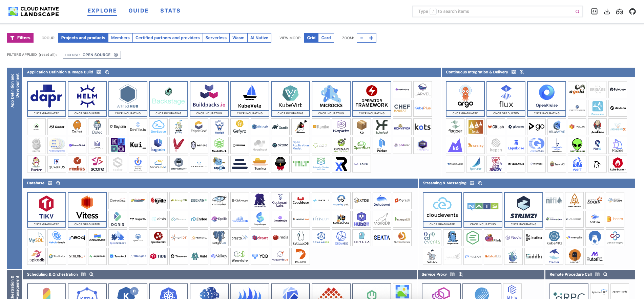Select the MySQL logo tile
This screenshot has width=644, height=299.
coord(36,238)
